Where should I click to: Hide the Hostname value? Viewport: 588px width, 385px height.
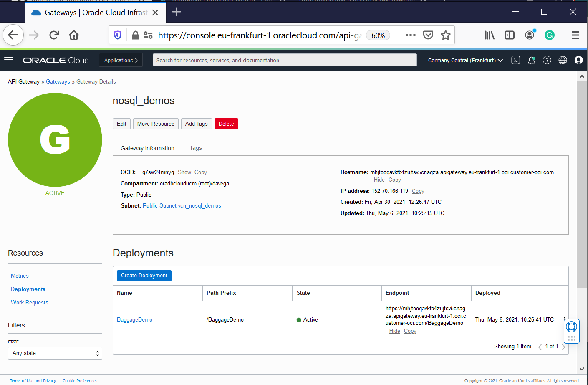379,180
